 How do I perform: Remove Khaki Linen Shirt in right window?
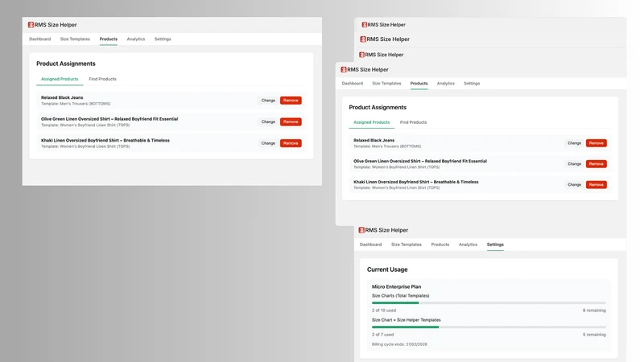coord(597,185)
